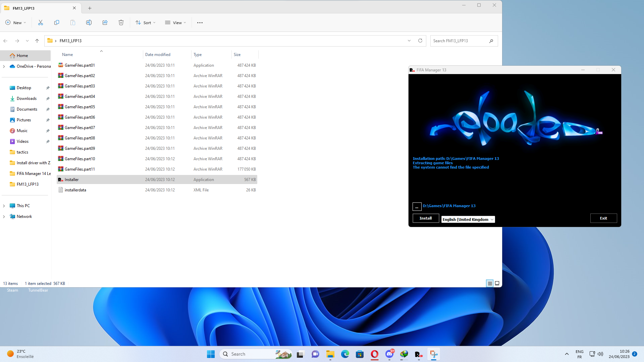Click the taskbar Search box
The height and width of the screenshot is (362, 644).
(256, 354)
